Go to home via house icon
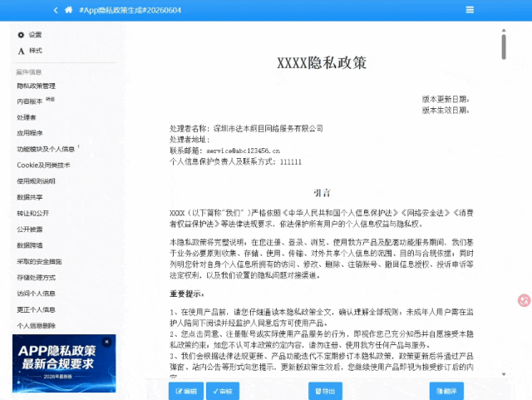This screenshot has height=400, width=532. click(x=68, y=10)
